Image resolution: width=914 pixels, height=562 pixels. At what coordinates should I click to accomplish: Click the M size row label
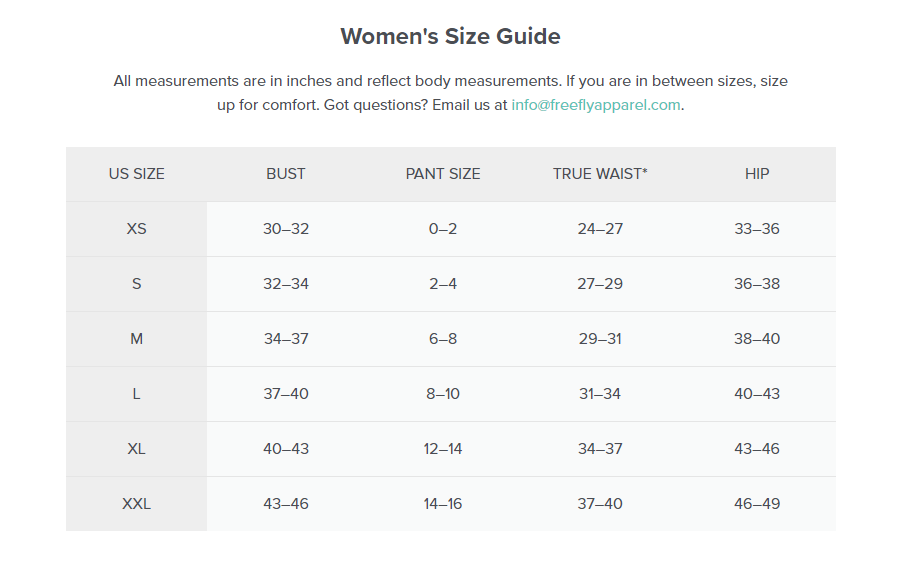136,339
